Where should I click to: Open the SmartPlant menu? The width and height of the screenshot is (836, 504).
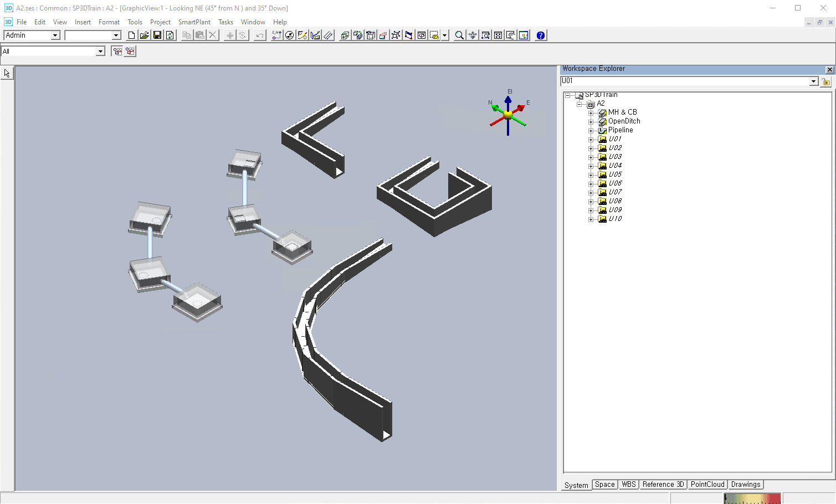pyautogui.click(x=194, y=22)
